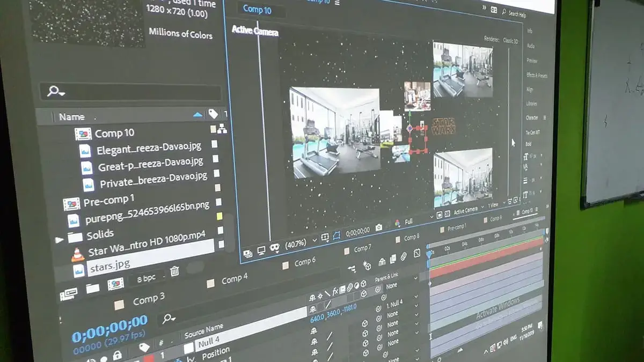The image size is (644, 362).
Task: Click Always Preview This View icon
Action: click(x=248, y=254)
